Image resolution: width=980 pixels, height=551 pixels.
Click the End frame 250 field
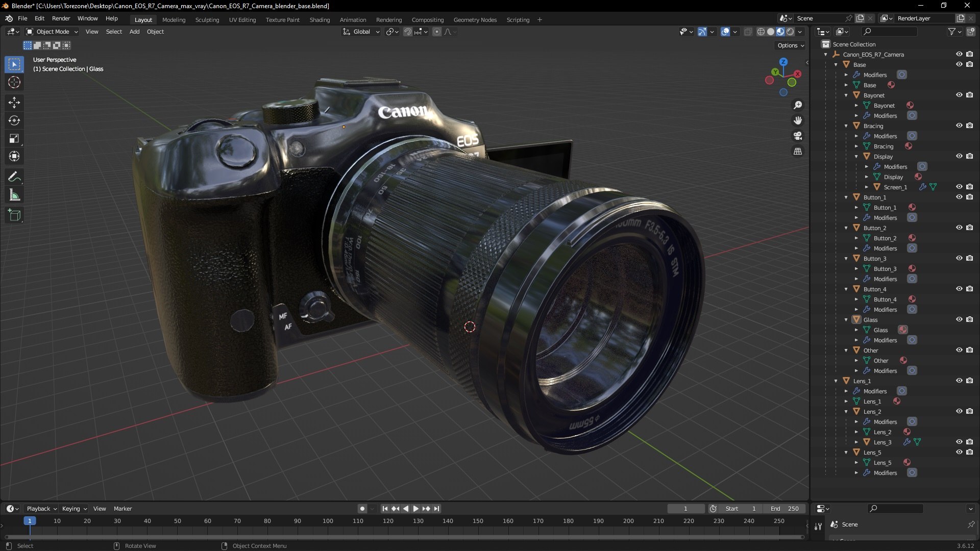pos(785,509)
